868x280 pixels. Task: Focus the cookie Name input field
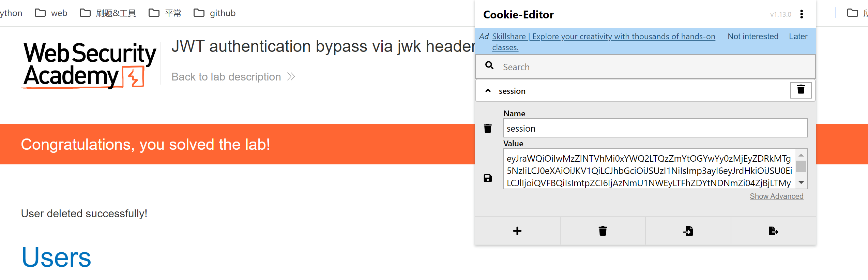pyautogui.click(x=655, y=128)
